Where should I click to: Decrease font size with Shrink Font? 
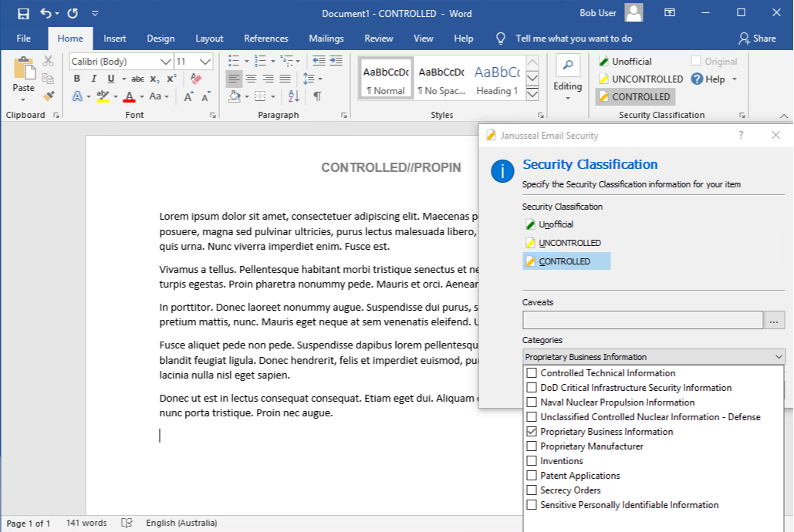[x=206, y=96]
